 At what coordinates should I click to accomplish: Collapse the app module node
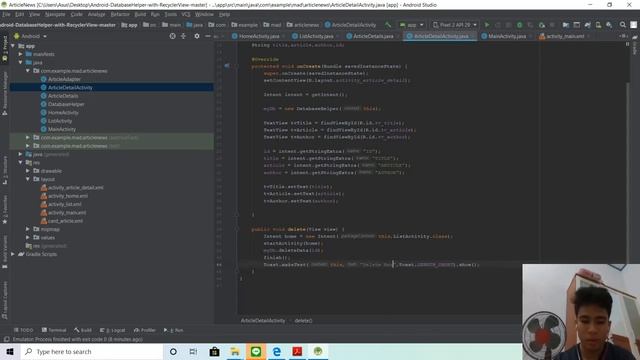[x=13, y=46]
